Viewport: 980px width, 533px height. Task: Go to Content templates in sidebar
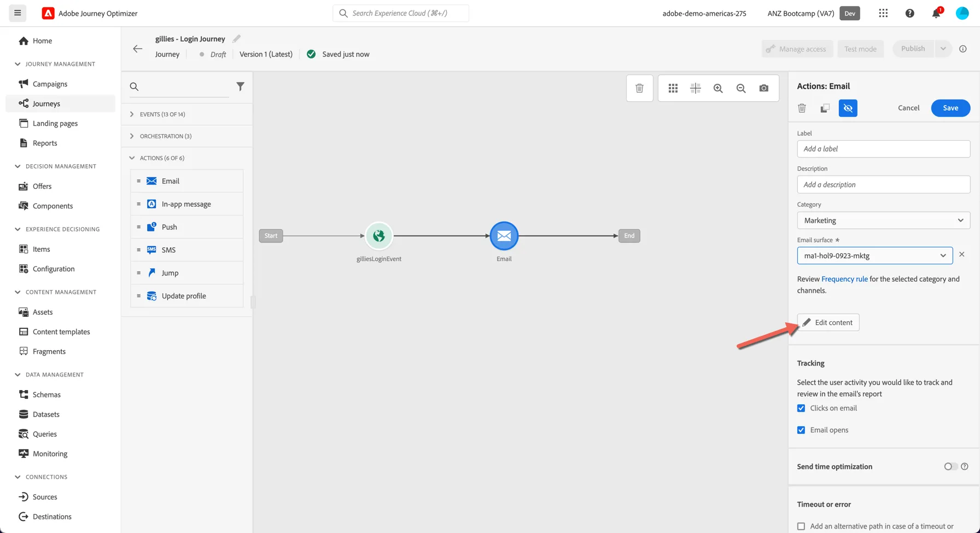[61, 332]
